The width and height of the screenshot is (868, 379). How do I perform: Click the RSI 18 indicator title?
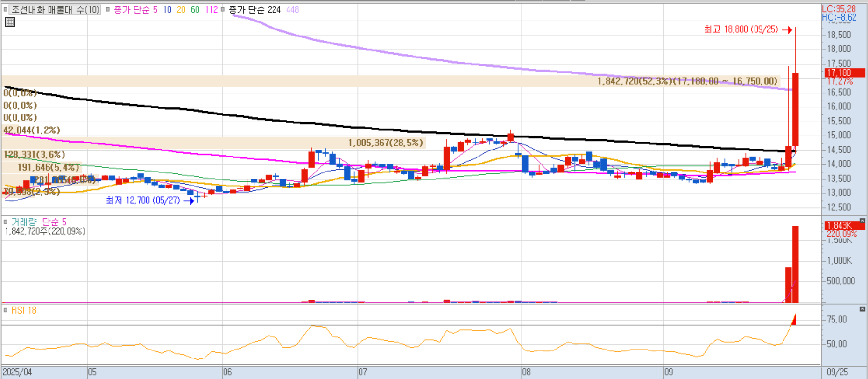click(x=24, y=310)
